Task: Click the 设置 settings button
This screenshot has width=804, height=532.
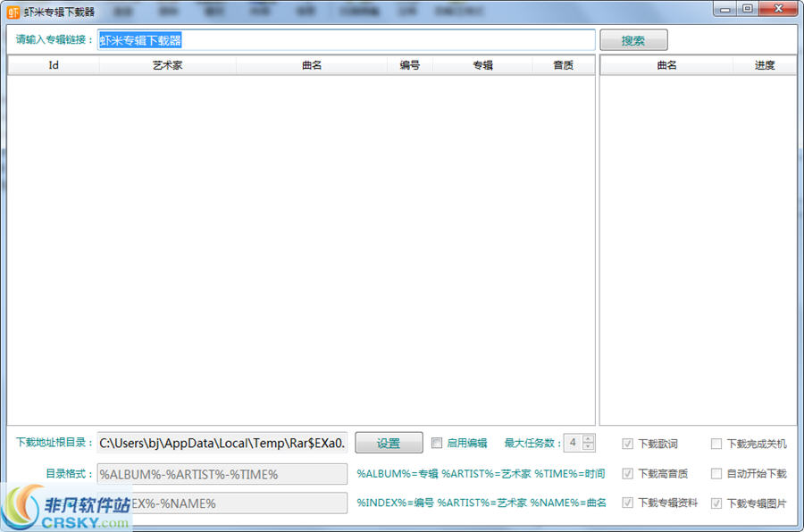Action: point(389,443)
